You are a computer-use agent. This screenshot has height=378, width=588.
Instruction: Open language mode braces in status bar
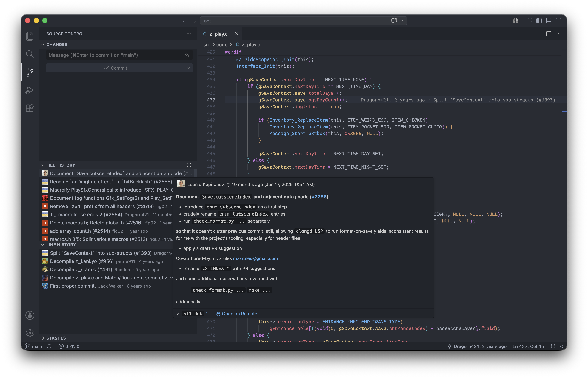click(553, 346)
